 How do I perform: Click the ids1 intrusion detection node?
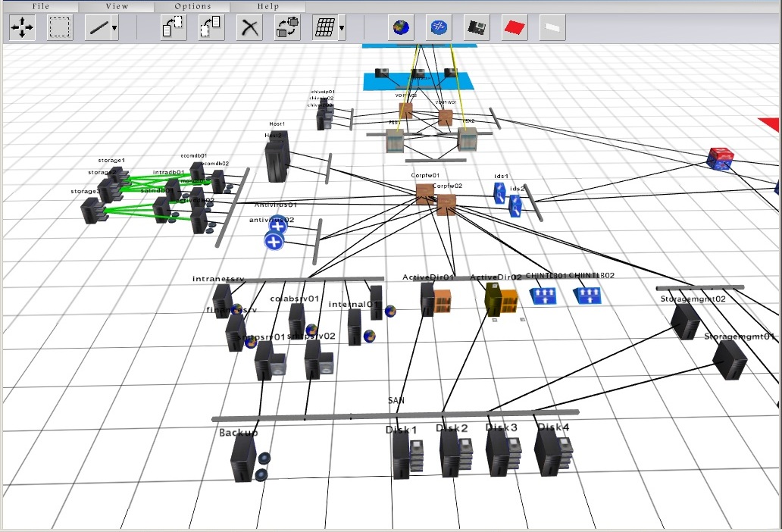pos(499,193)
